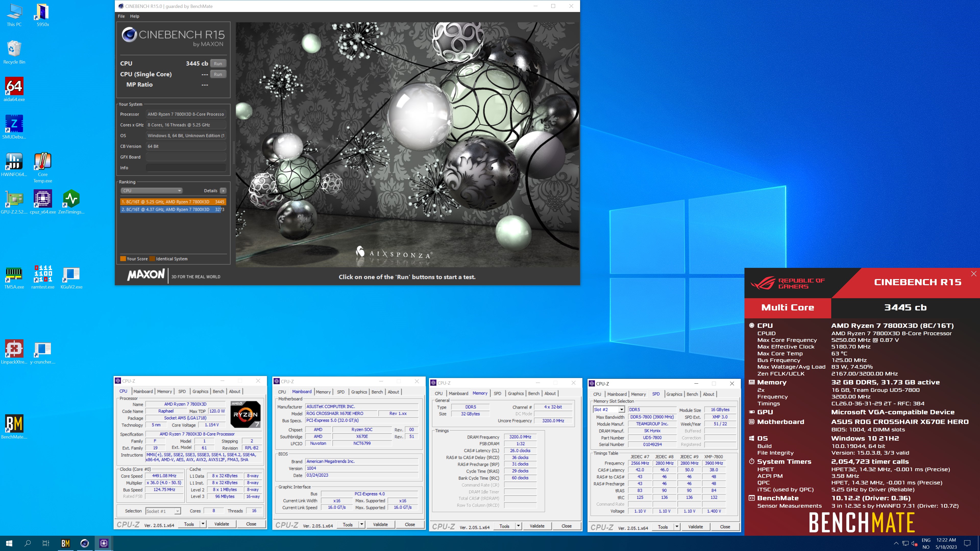Click the Windows Start button

9,543
